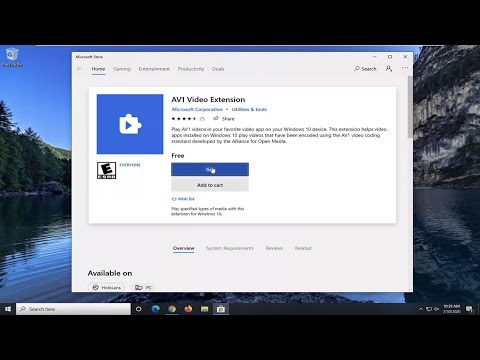Launch Google Chrome from taskbar
The width and height of the screenshot is (480, 360).
(172, 309)
